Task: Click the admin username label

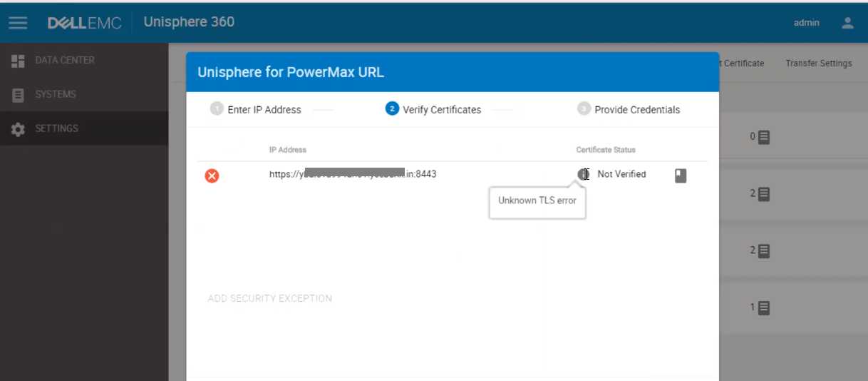Action: [x=807, y=23]
